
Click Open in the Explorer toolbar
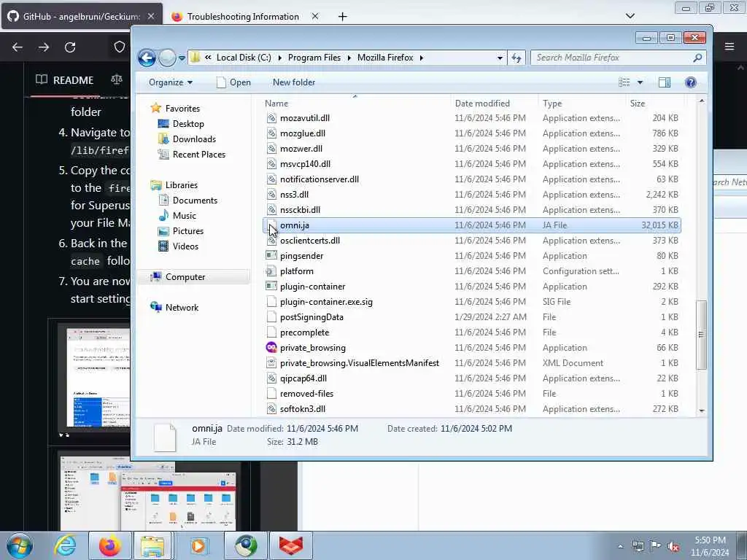click(233, 82)
